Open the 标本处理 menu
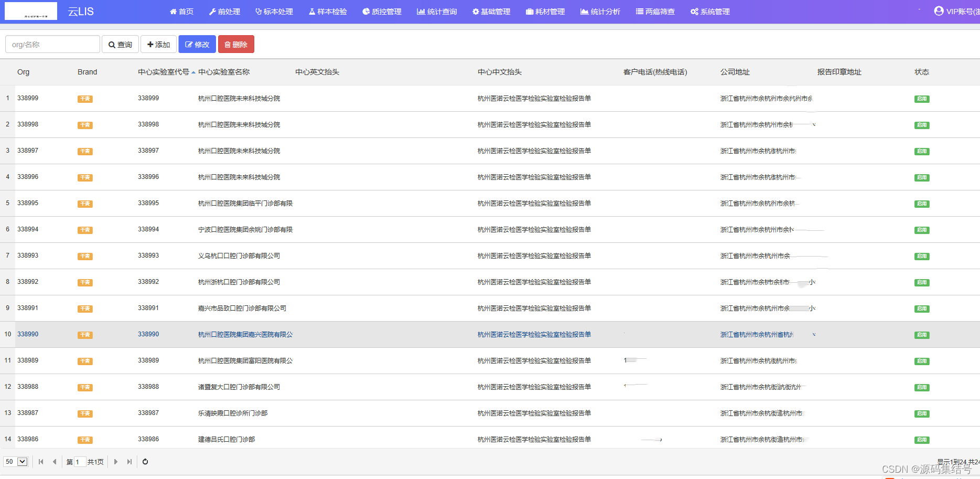 point(274,12)
